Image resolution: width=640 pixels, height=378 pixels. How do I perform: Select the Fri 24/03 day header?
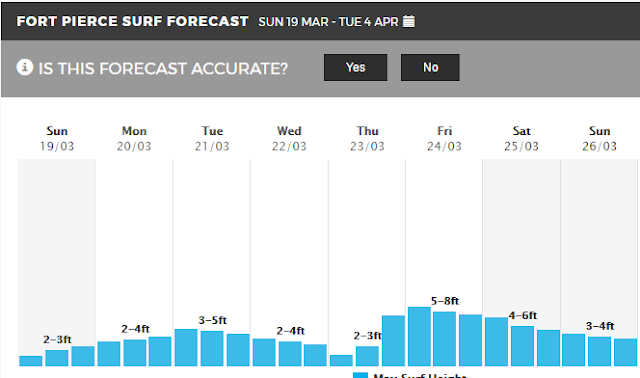point(444,138)
